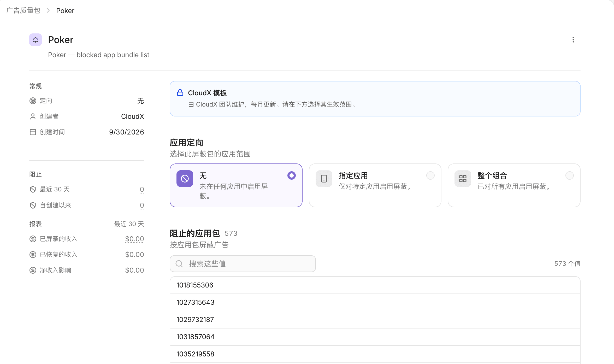Viewport: 614px width, 364px height.
Task: Click the 阻止的应用包 heading
Action: coord(195,233)
